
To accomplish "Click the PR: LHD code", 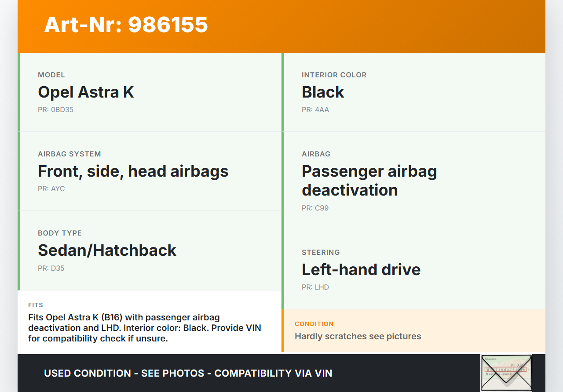I will tap(315, 287).
